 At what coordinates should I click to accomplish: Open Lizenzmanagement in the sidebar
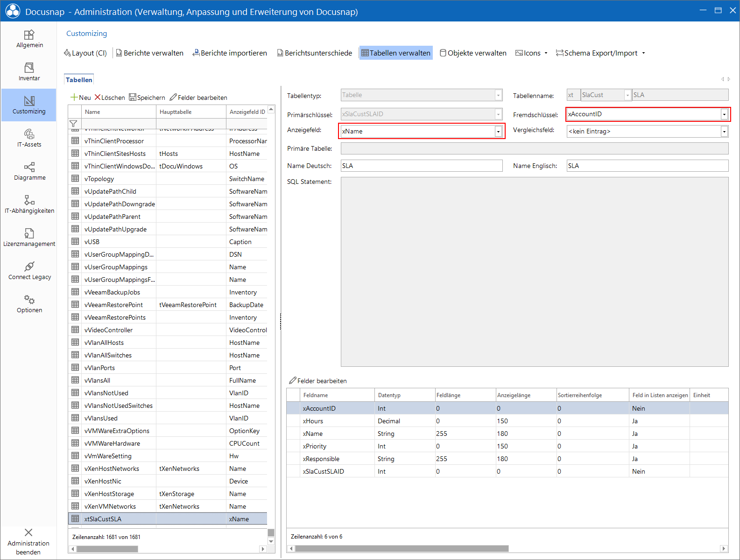(x=29, y=238)
